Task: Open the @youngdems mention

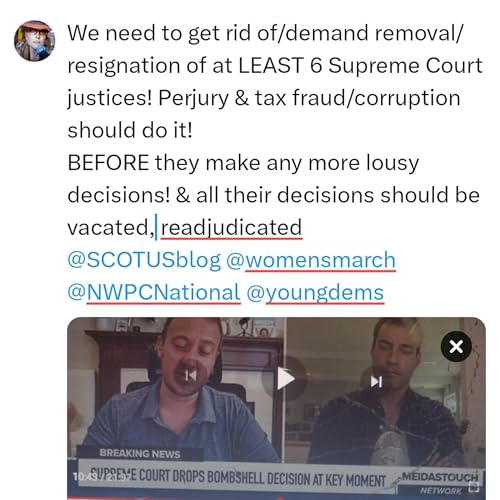Action: [315, 293]
